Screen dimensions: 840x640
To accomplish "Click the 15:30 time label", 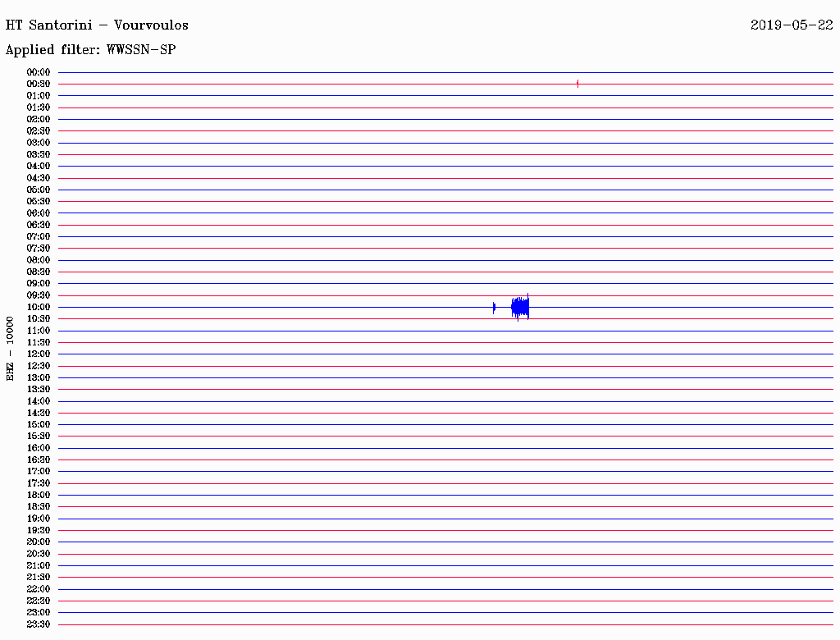I will [39, 437].
